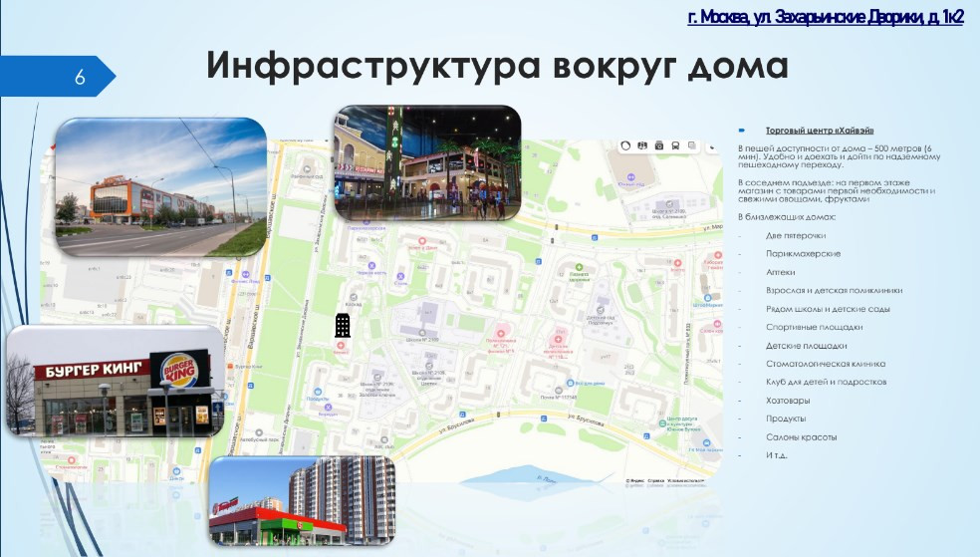The width and height of the screenshot is (980, 557).
Task: Select Рядом школы и детские сады
Action: coord(829,309)
